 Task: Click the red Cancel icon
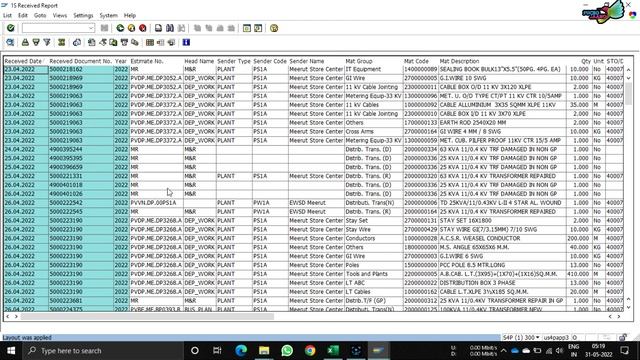(143, 28)
